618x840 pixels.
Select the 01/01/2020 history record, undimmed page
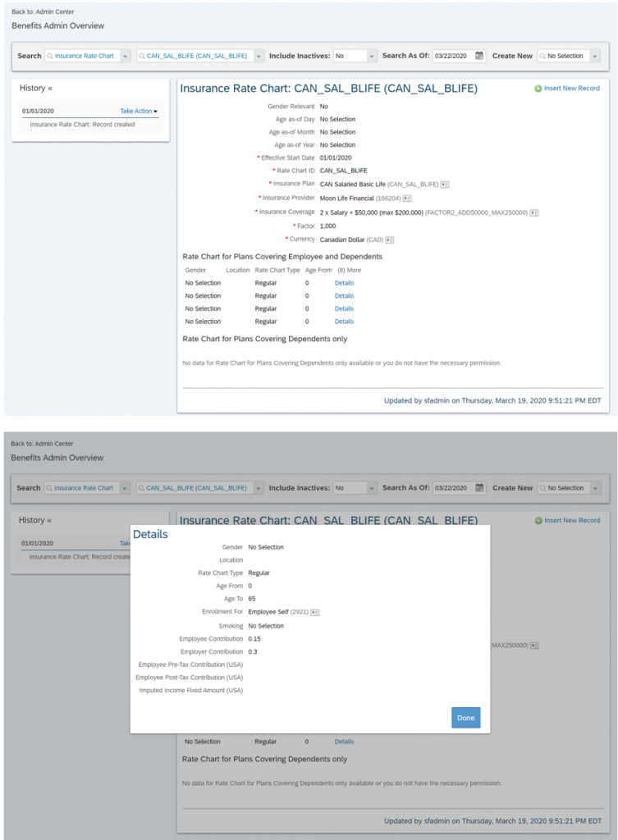click(x=38, y=112)
